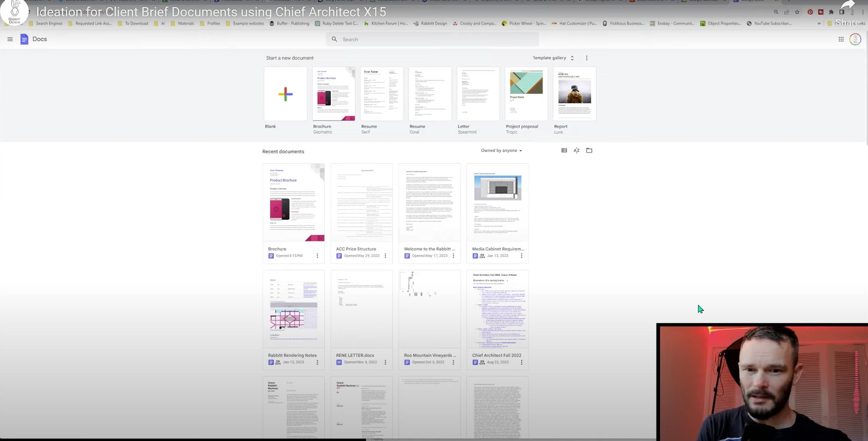The image size is (868, 441).
Task: Create a new Blank document
Action: 285,94
